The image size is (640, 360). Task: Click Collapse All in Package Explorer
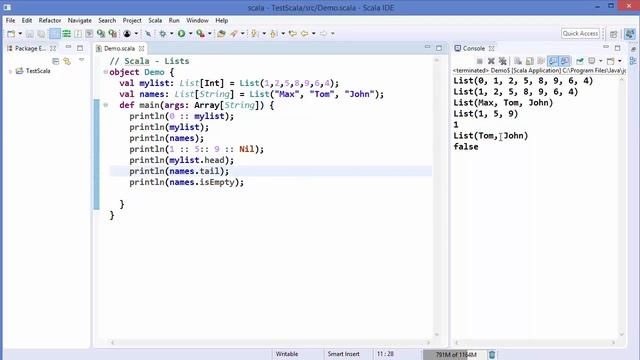click(x=56, y=61)
